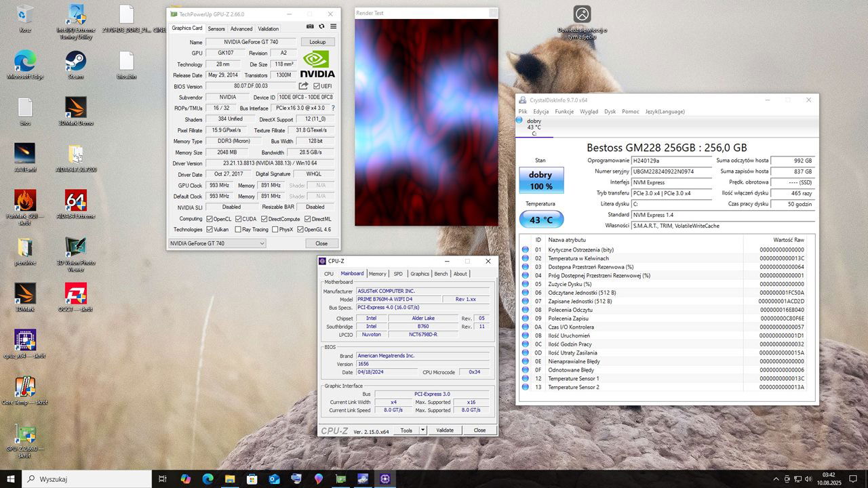Viewport: 868px width, 488px height.
Task: Open the Core Temp shortcut on desktop
Action: coord(25,390)
